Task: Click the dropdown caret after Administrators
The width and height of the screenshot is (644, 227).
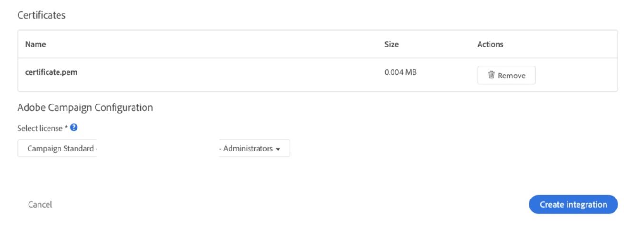Action: click(x=278, y=149)
